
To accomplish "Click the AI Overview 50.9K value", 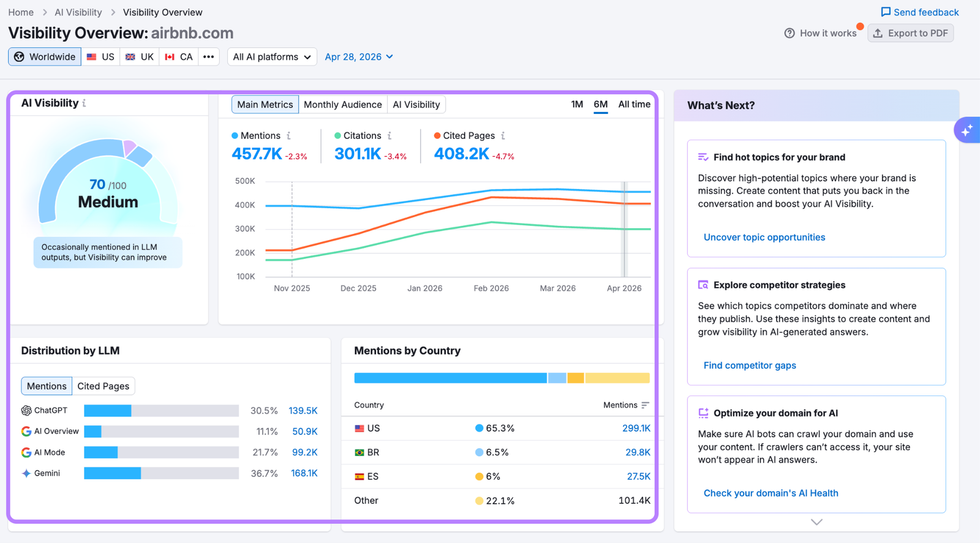I will click(305, 432).
